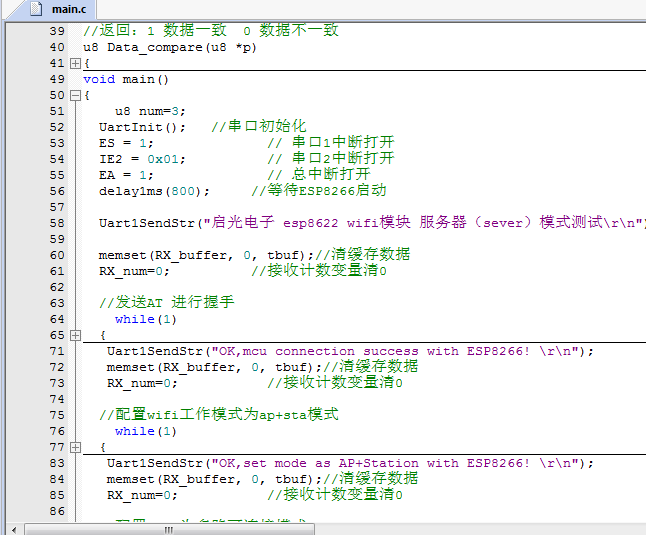Click line number 71 in the gutter
The width and height of the screenshot is (646, 535).
pyautogui.click(x=57, y=351)
